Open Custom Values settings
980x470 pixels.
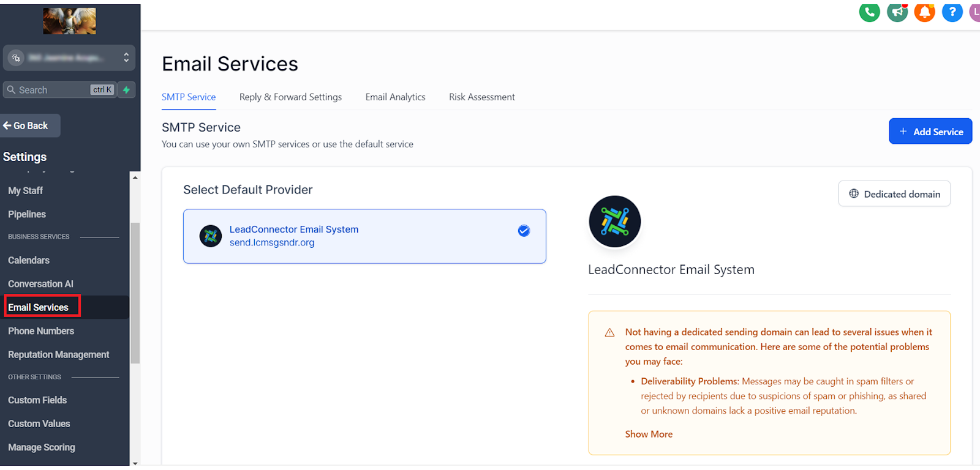[39, 423]
